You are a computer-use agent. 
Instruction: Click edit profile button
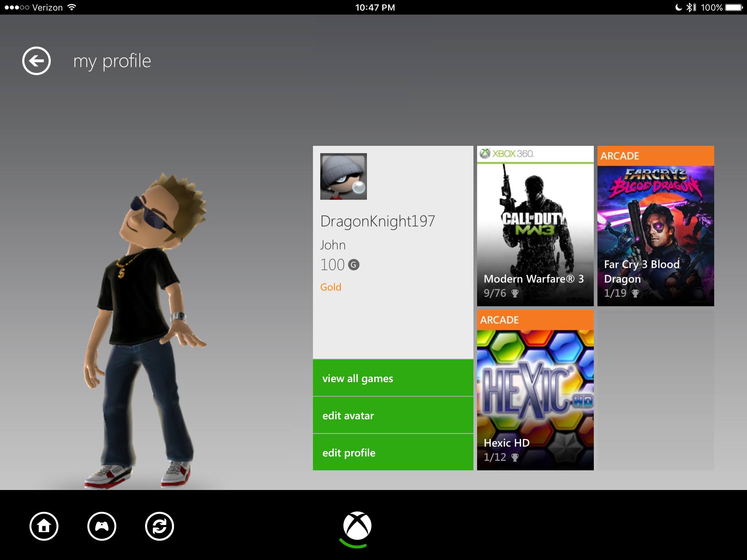tap(393, 452)
